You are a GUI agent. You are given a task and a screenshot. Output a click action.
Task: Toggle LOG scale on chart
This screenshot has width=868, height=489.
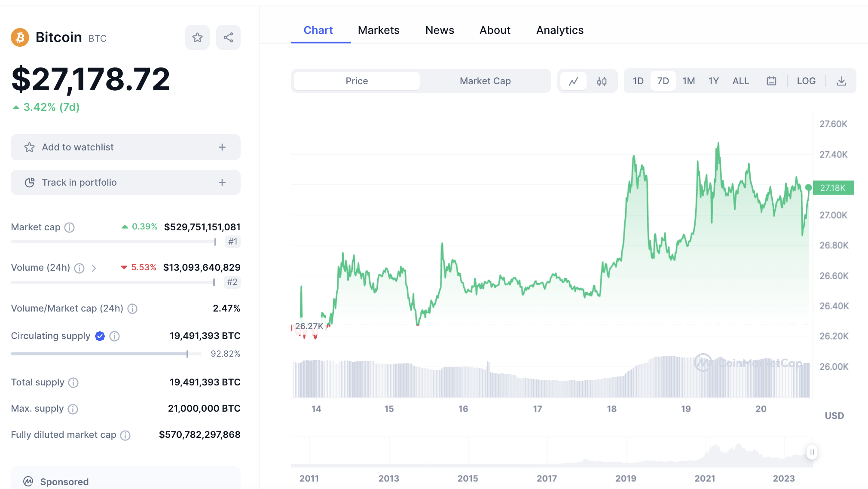point(806,81)
